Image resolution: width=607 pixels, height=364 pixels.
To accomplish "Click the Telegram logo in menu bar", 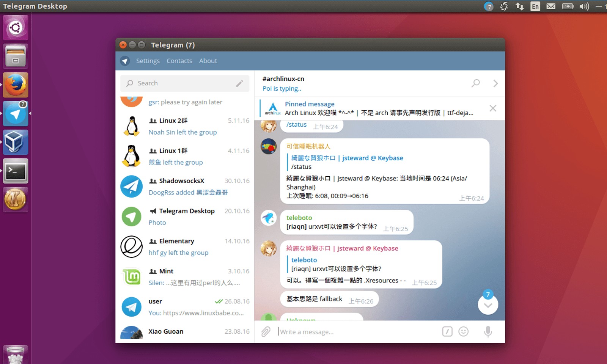I will pyautogui.click(x=125, y=61).
